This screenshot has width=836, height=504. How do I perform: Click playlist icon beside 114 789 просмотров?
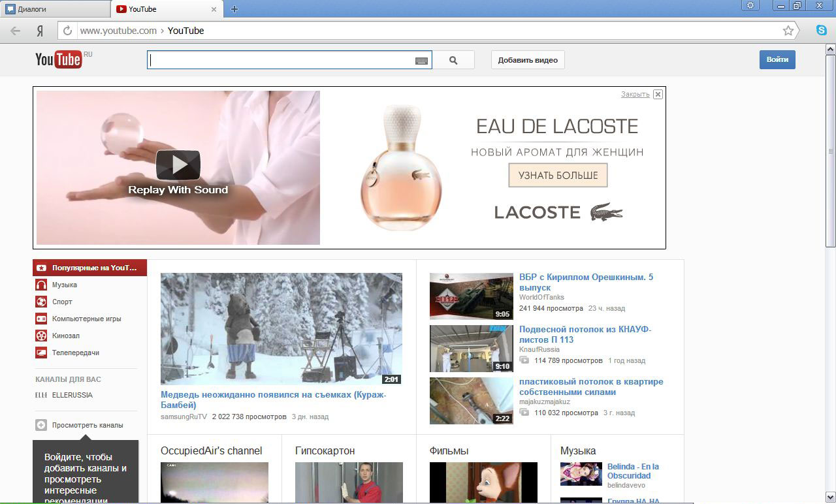pos(524,360)
